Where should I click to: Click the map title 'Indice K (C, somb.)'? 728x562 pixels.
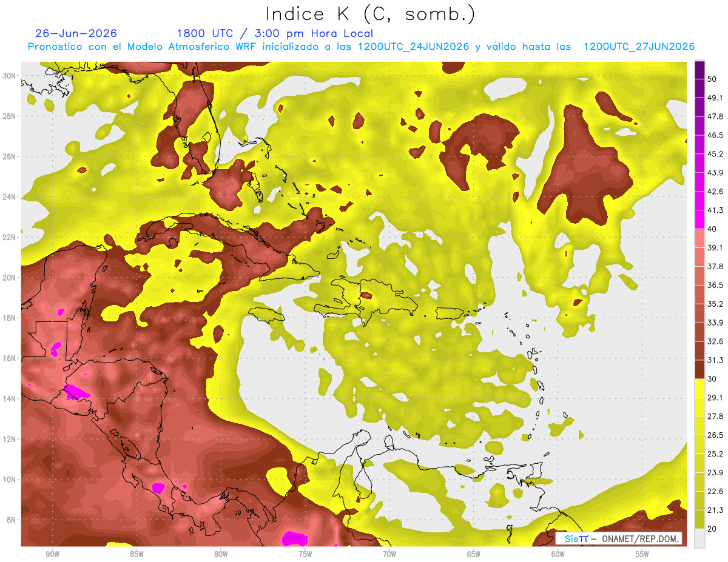tap(370, 14)
